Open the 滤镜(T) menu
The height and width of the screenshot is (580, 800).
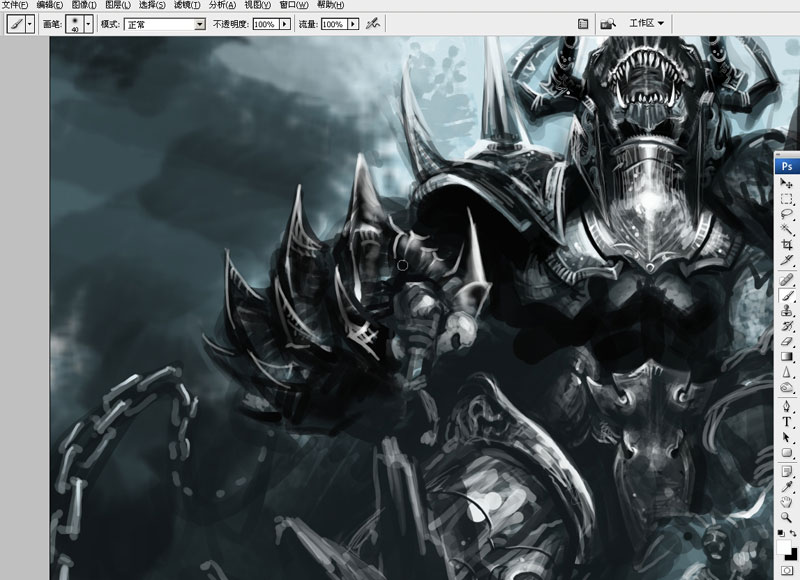187,5
